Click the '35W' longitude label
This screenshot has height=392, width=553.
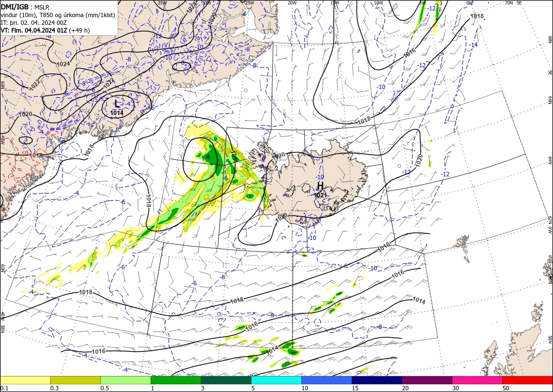(162, 3)
